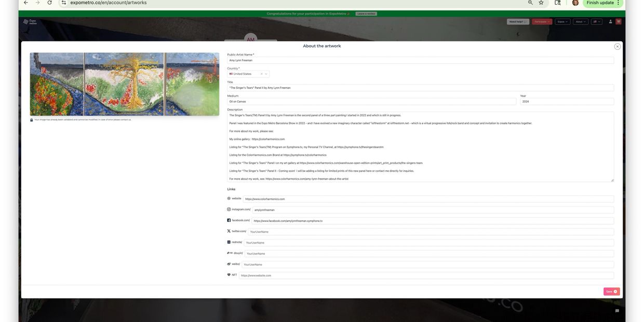The width and height of the screenshot is (644, 322).
Task: Open the chat bubble support icon
Action: [617, 311]
